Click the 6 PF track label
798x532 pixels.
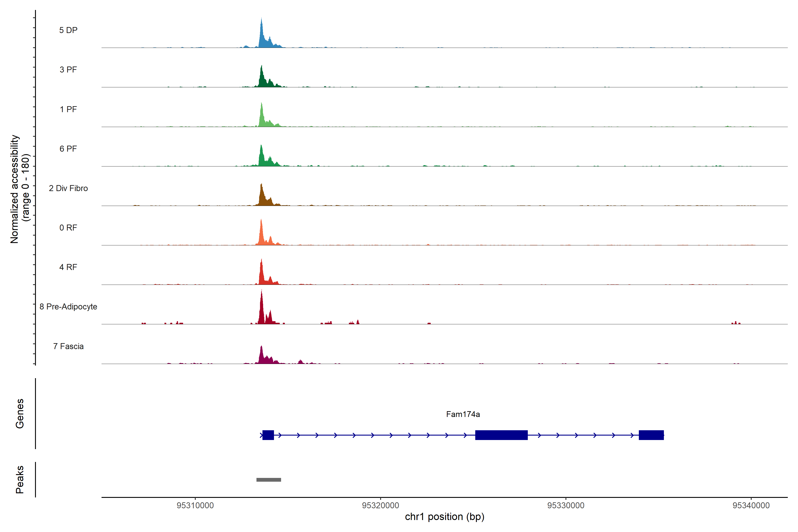coord(68,149)
